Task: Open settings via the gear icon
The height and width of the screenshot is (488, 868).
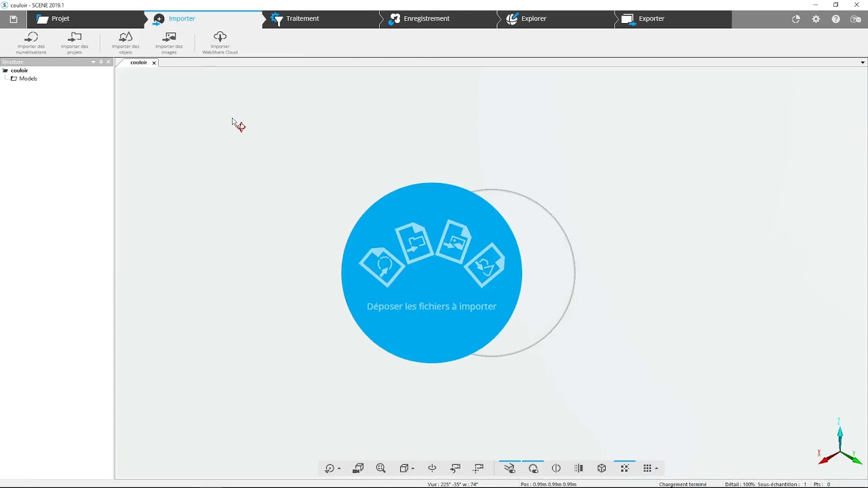Action: [816, 19]
